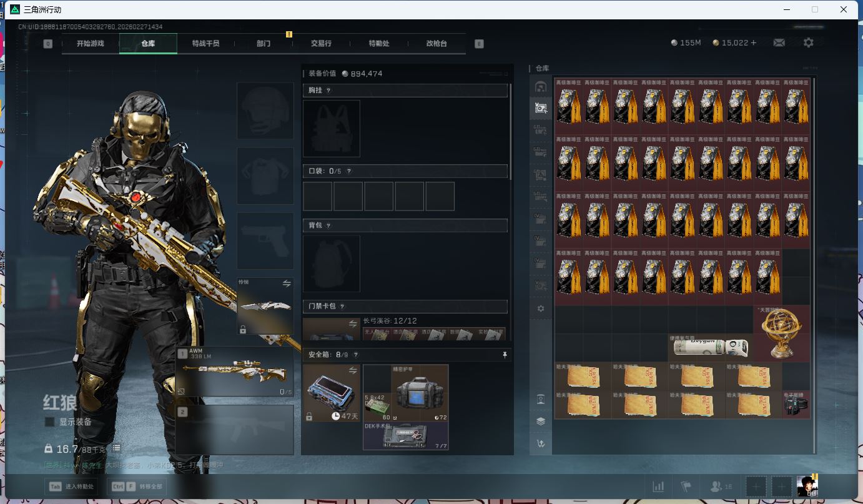Click swap arrows on the knife slot
The image size is (863, 504).
click(x=287, y=283)
